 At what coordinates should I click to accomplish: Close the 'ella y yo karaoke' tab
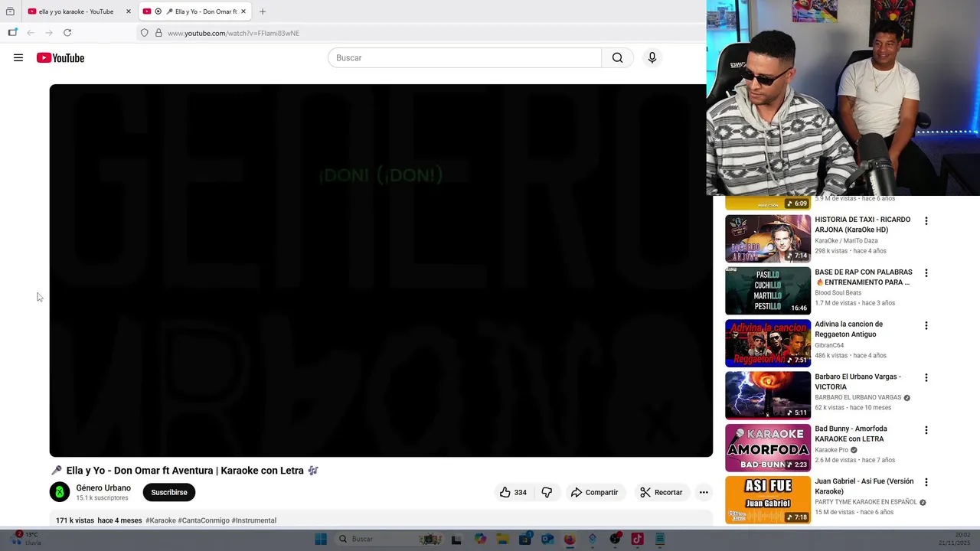coord(128,11)
